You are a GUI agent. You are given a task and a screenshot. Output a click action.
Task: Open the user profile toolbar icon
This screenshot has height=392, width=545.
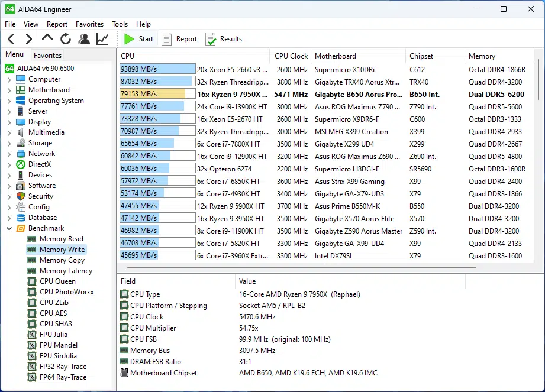pos(84,39)
